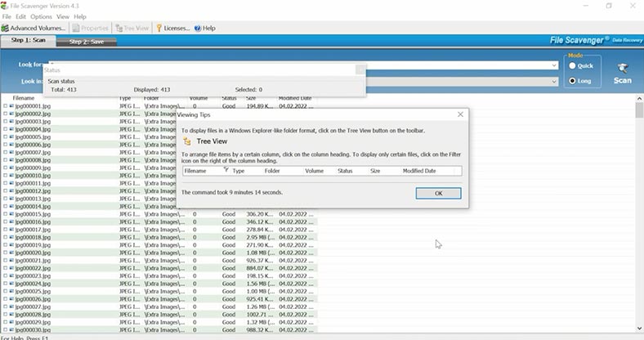Select the Long mode radio button

click(573, 81)
